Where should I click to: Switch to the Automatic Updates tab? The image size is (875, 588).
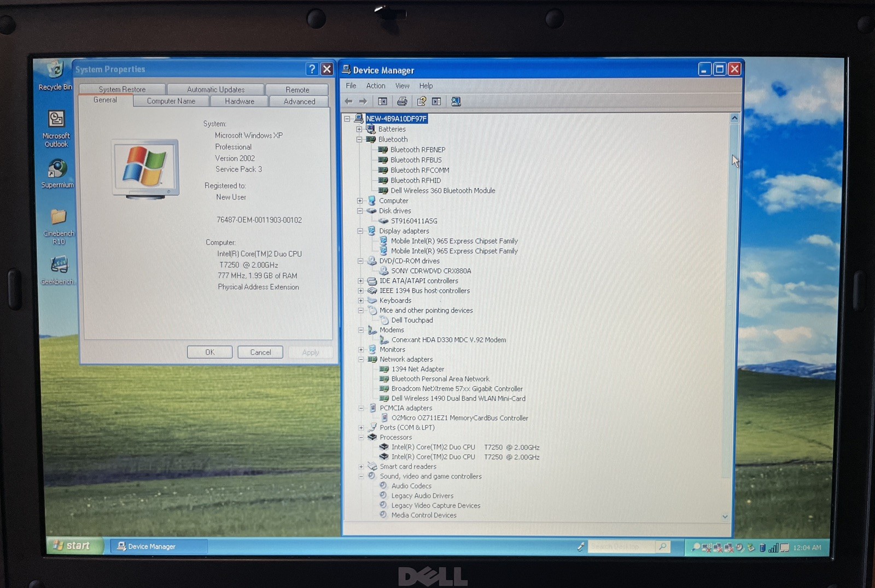(215, 89)
